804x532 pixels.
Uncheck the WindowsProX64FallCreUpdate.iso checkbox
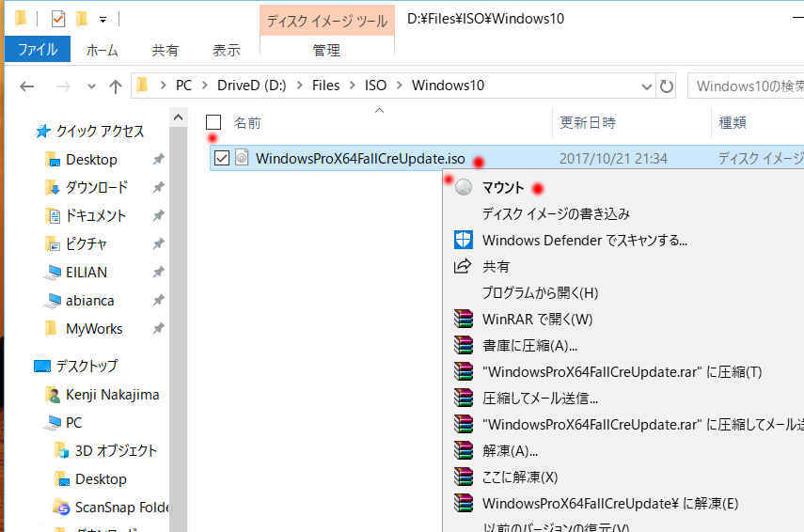pyautogui.click(x=222, y=158)
